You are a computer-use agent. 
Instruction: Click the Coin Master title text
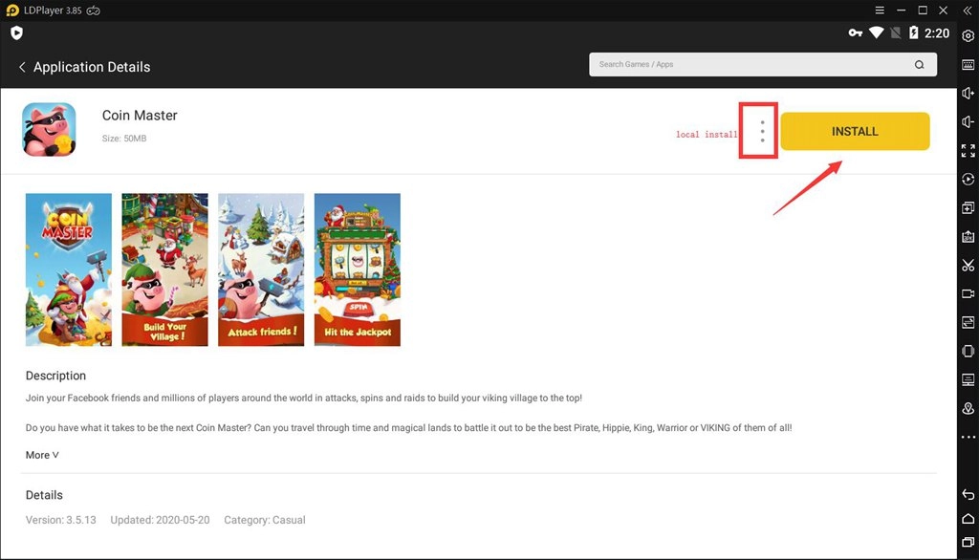click(140, 116)
